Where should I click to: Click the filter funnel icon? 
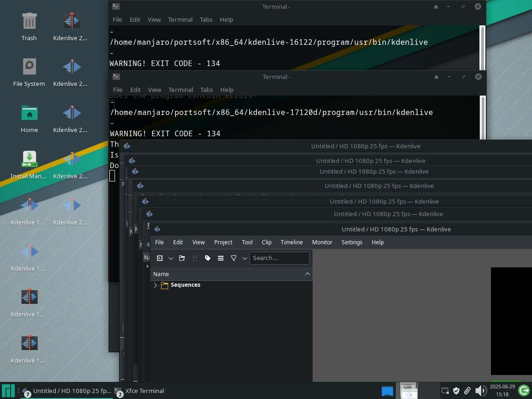coord(234,258)
